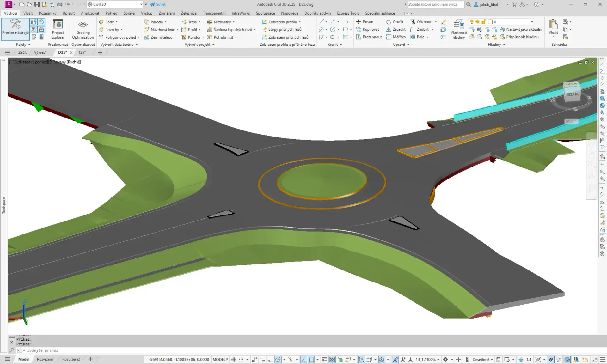Click layer 0 color swatch
The width and height of the screenshot is (607, 364).
[x=490, y=22]
